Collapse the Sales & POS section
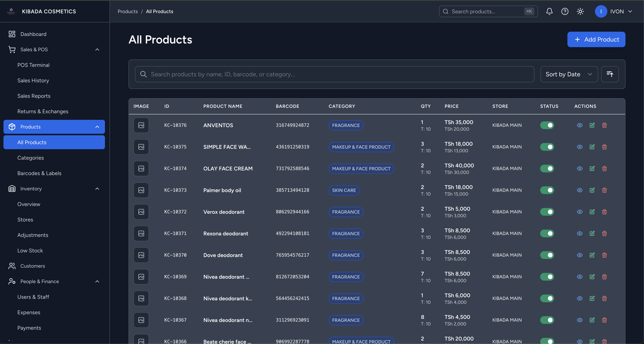 coord(97,50)
